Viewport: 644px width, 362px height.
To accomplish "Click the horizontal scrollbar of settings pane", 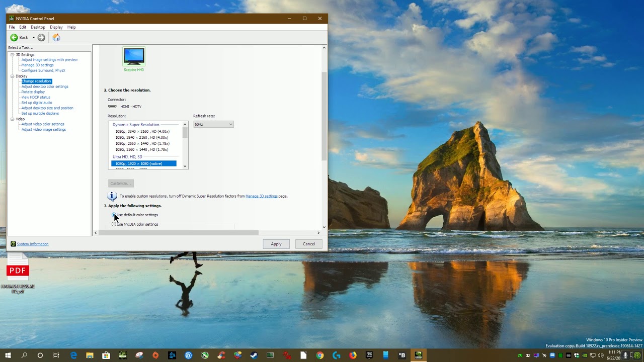I will [179, 233].
